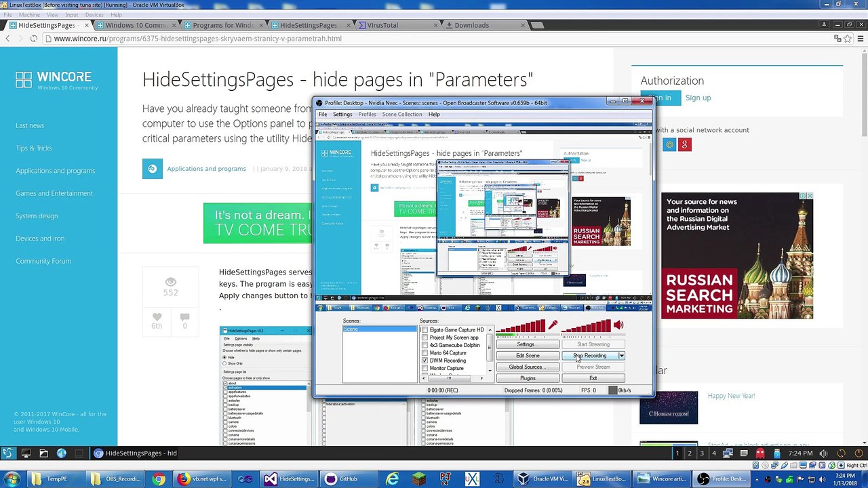The height and width of the screenshot is (488, 868).
Task: Open the OBS File menu
Action: click(323, 115)
